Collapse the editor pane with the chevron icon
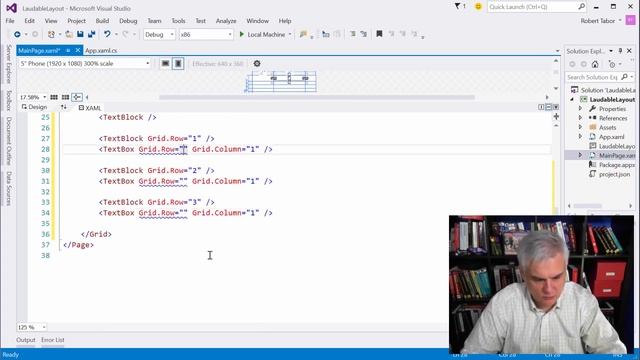Image resolution: width=640 pixels, height=360 pixels. point(556,107)
